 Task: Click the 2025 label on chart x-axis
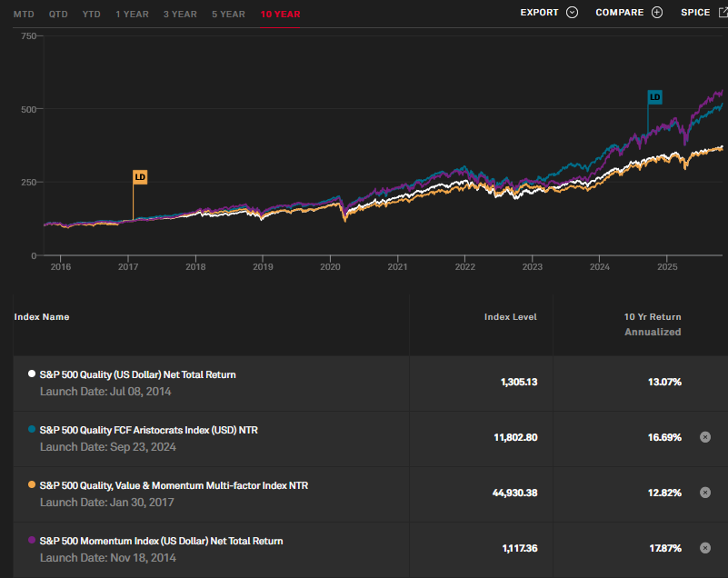coord(667,267)
